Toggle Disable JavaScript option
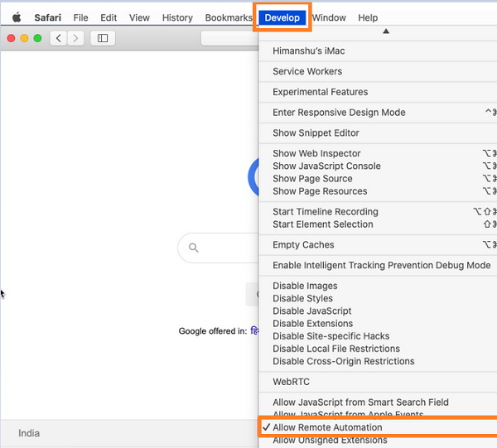 pyautogui.click(x=379, y=311)
